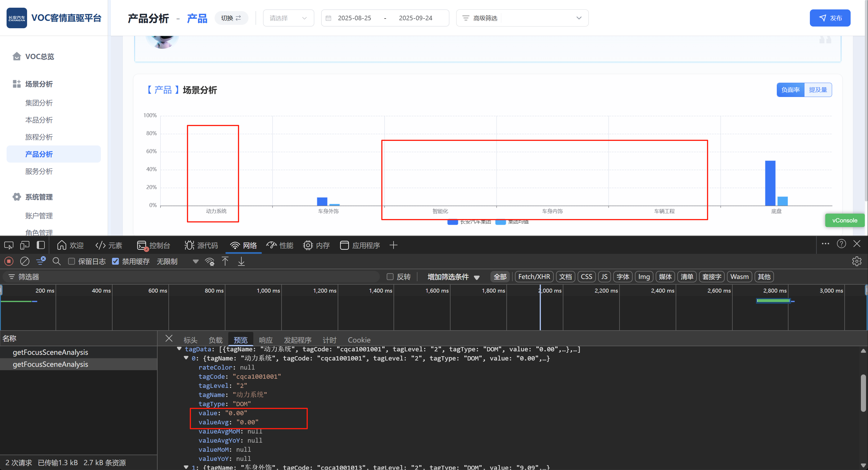Click the 长安汽车集团 legend swatch

tap(452, 222)
